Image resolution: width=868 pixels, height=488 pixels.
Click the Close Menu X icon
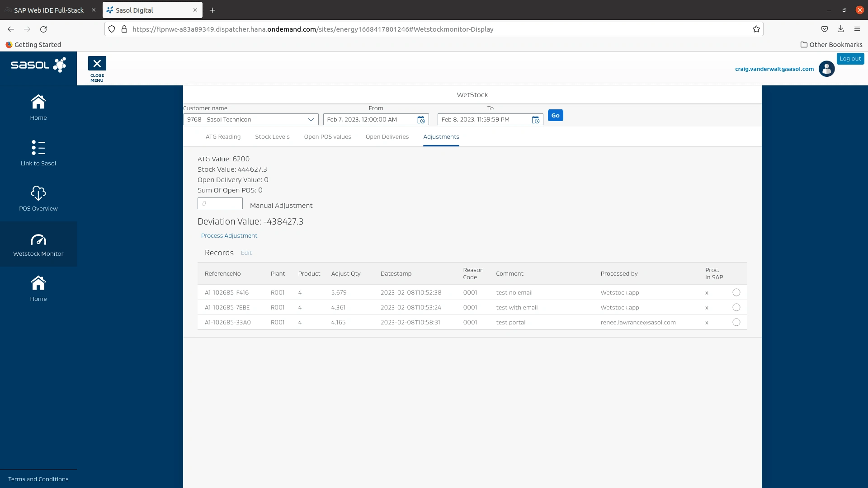point(97,64)
